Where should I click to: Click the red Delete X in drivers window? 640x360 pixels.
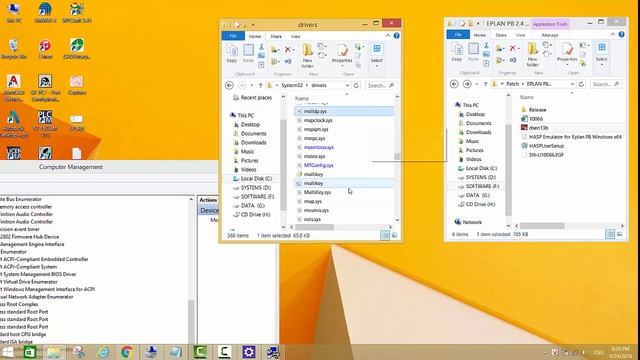point(288,49)
